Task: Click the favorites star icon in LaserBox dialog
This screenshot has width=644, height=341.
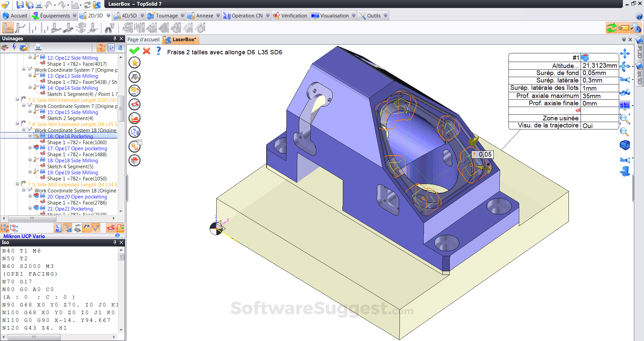Action: 135,62
